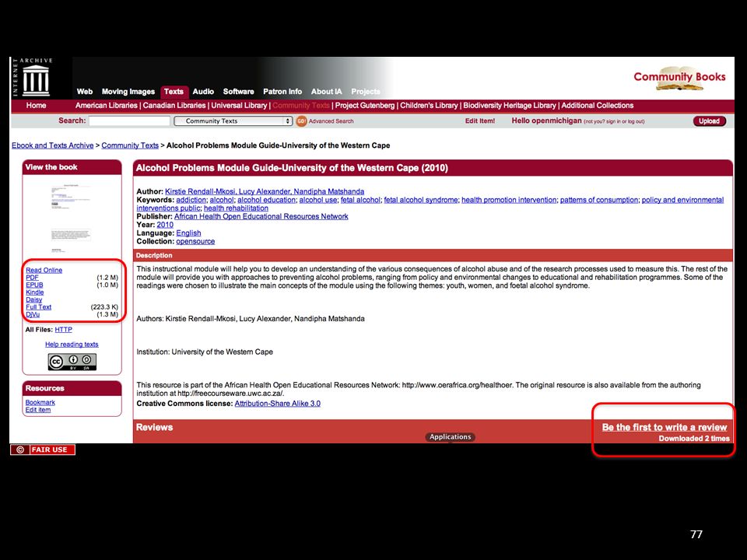Open the Software tab
747x560 pixels.
[x=238, y=92]
